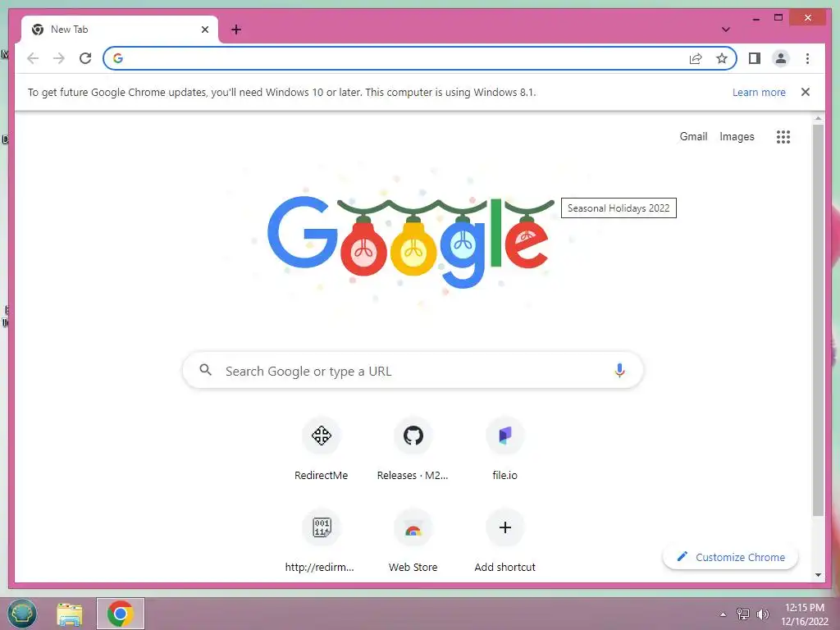Go back using the back arrow
The image size is (840, 630).
[x=33, y=58]
